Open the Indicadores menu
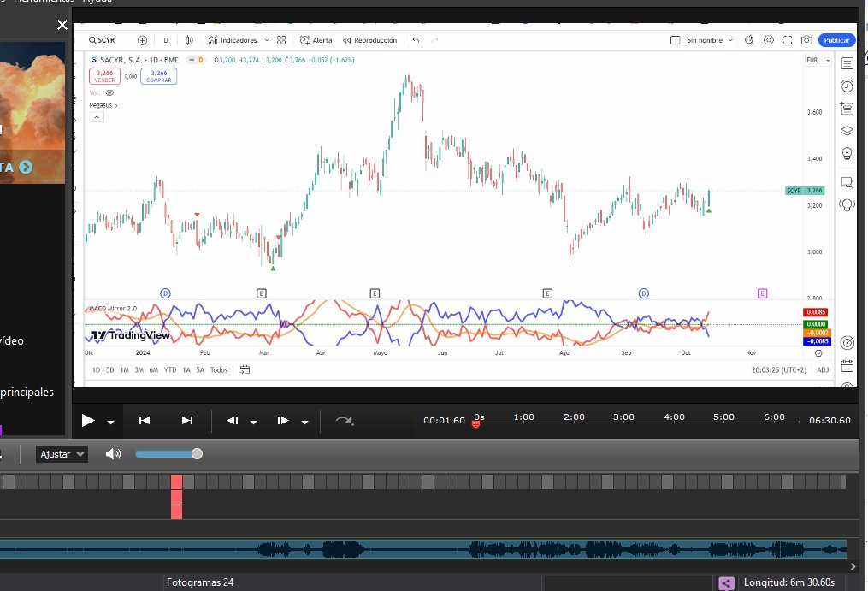The height and width of the screenshot is (591, 868). [233, 40]
